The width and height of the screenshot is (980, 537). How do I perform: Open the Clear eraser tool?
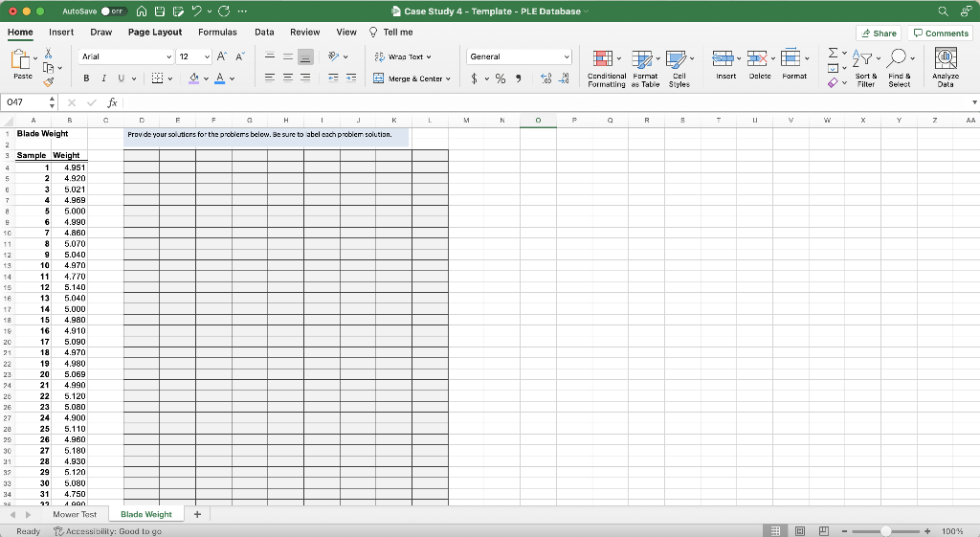833,82
